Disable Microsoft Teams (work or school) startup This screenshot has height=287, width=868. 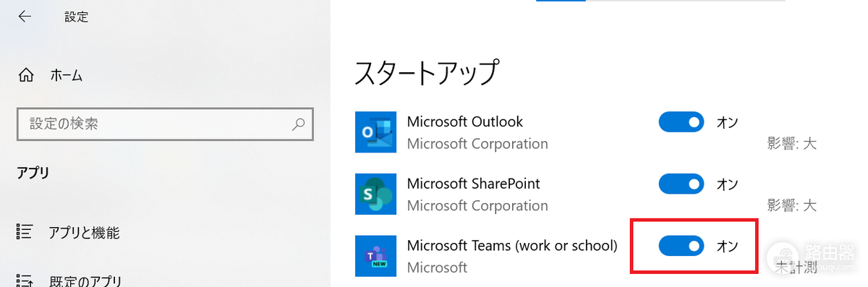(681, 247)
